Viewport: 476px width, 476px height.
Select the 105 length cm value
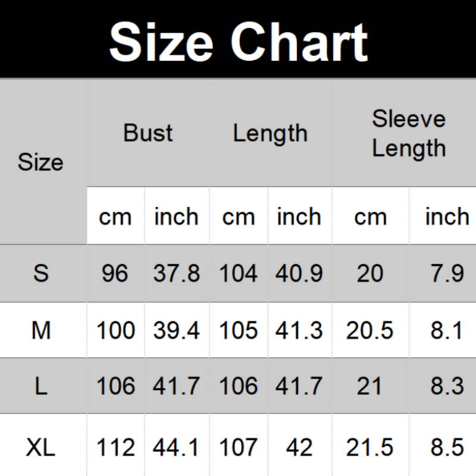239,330
